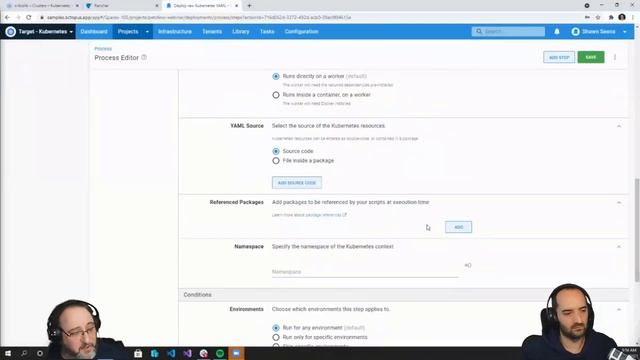Select Source code YAML option
640x360 pixels.
(276, 151)
